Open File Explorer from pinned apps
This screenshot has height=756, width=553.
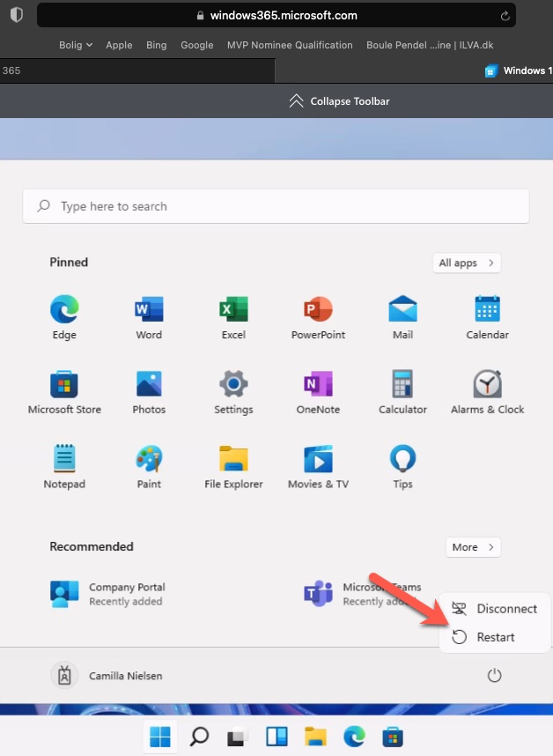233,466
